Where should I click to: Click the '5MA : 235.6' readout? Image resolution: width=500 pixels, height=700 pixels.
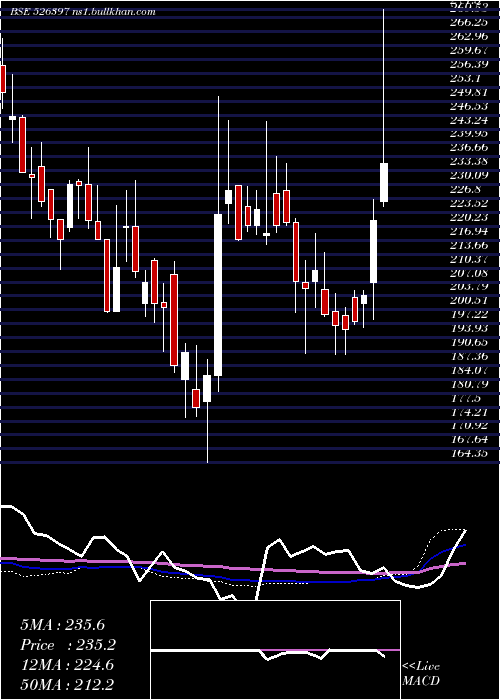click(x=62, y=625)
